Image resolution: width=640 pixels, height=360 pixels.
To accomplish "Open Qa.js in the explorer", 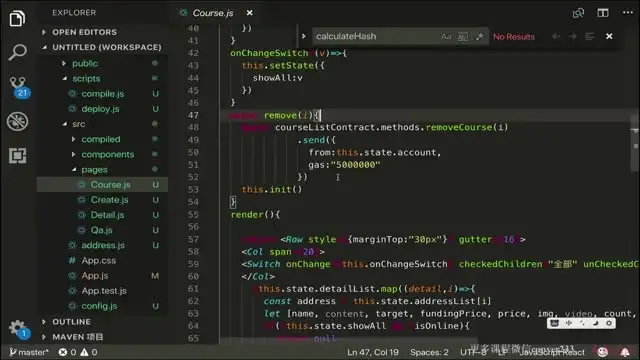I will pyautogui.click(x=101, y=230).
